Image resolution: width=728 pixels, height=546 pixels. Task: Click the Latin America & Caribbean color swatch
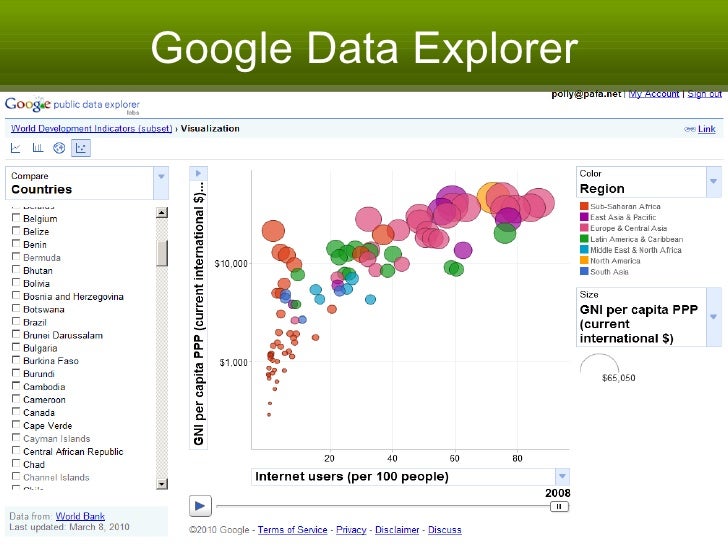584,239
